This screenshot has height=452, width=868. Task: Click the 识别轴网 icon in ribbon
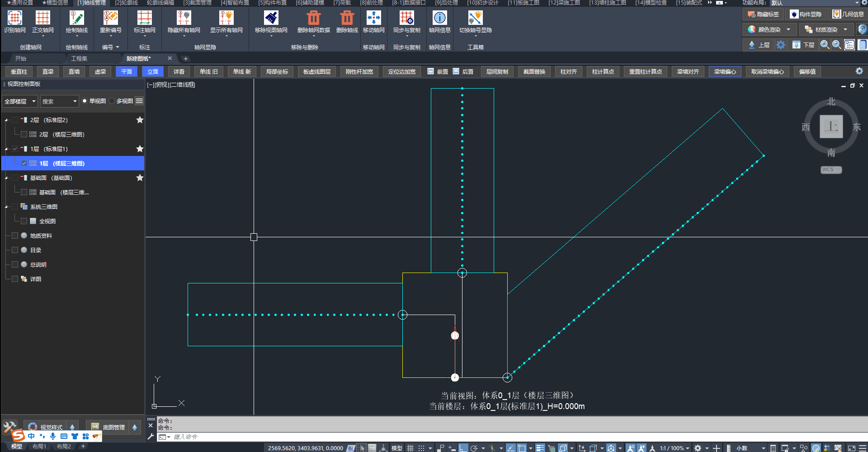(x=15, y=18)
